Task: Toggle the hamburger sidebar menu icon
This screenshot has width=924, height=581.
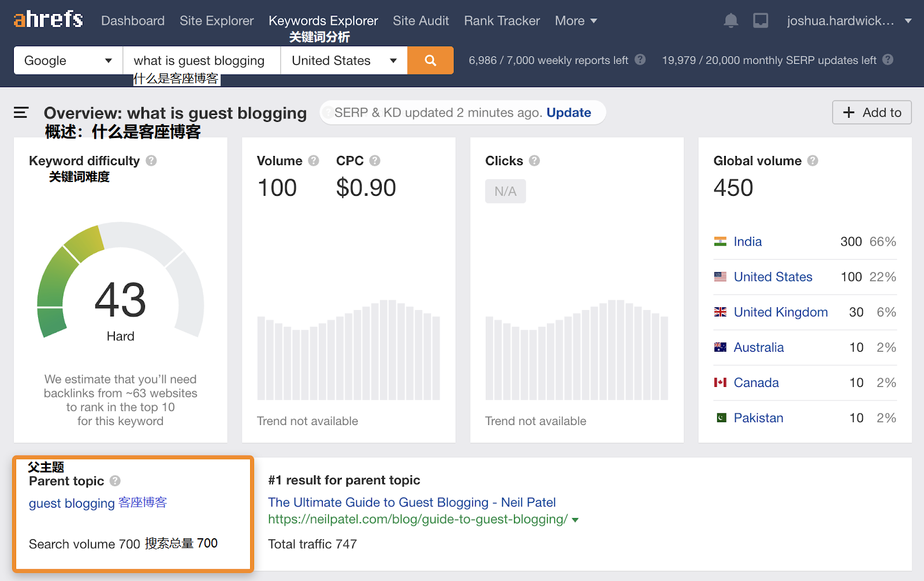Action: (21, 113)
